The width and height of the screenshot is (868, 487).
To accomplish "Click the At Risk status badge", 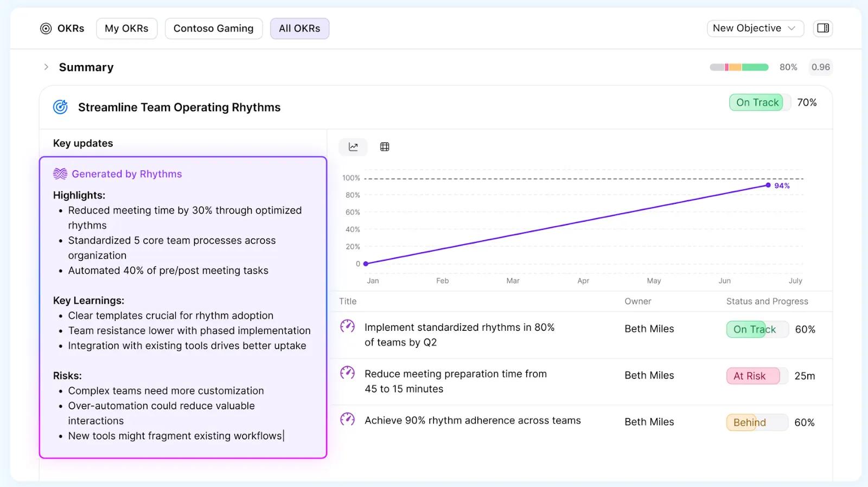I will click(x=752, y=376).
